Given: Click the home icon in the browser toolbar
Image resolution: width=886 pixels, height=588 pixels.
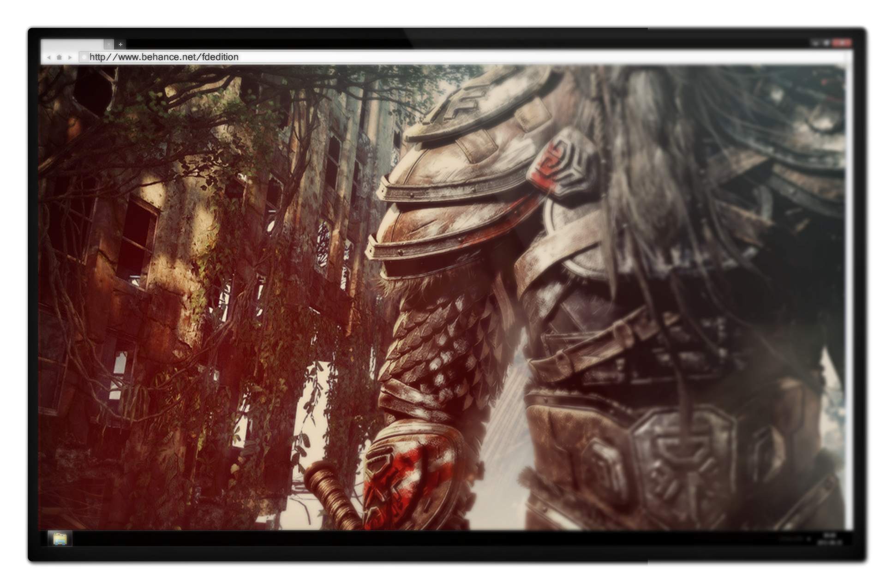Looking at the screenshot, I should [x=59, y=58].
